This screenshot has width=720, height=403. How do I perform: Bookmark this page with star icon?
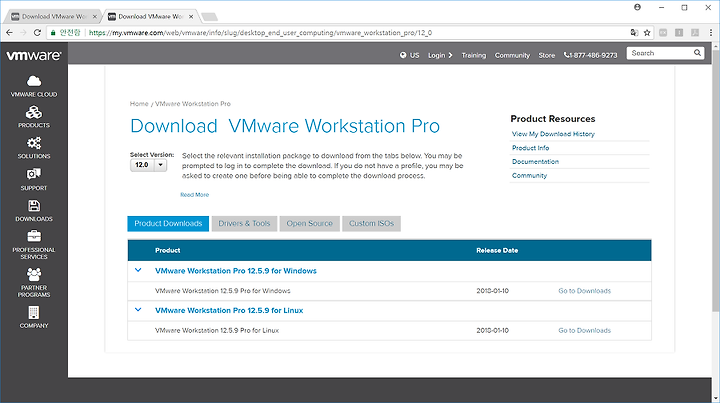(x=647, y=33)
